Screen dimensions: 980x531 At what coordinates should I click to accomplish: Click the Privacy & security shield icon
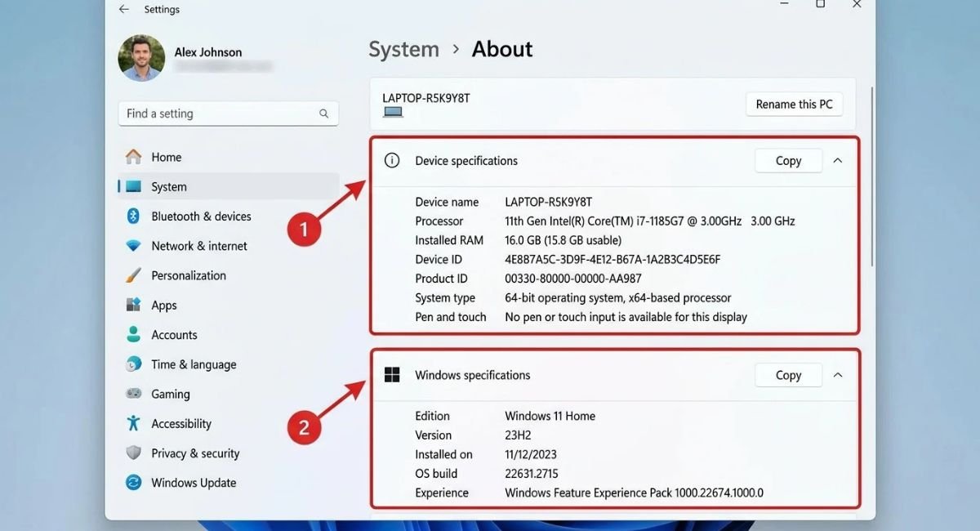(133, 453)
